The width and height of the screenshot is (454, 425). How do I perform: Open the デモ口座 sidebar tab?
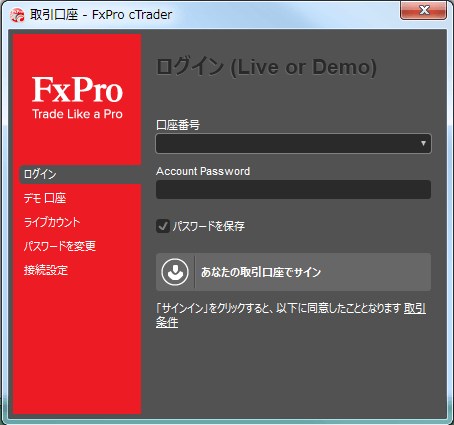[45, 198]
